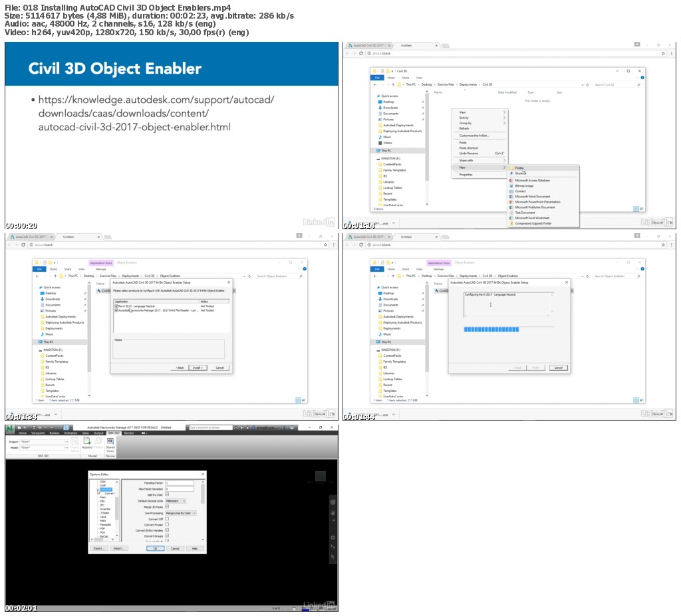
Task: Select Inventor in the Options Editor tree
Action: (x=105, y=509)
